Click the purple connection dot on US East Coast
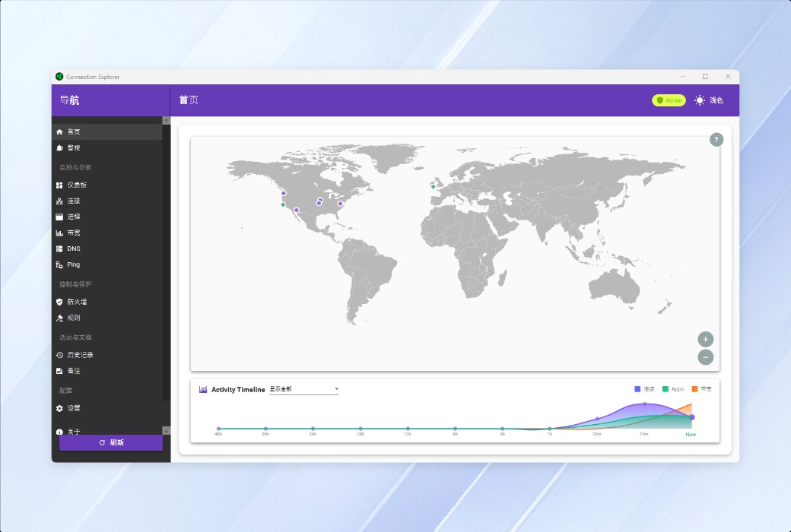791x532 pixels. (x=341, y=204)
